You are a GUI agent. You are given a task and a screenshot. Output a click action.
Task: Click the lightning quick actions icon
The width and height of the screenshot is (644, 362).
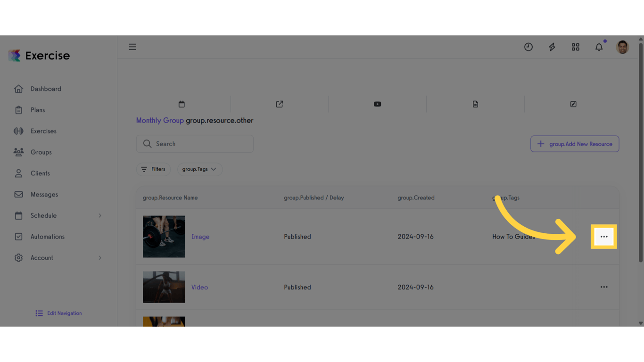coord(552,47)
